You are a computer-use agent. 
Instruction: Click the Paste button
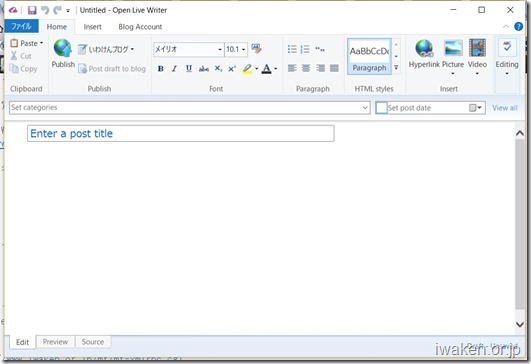coord(24,43)
